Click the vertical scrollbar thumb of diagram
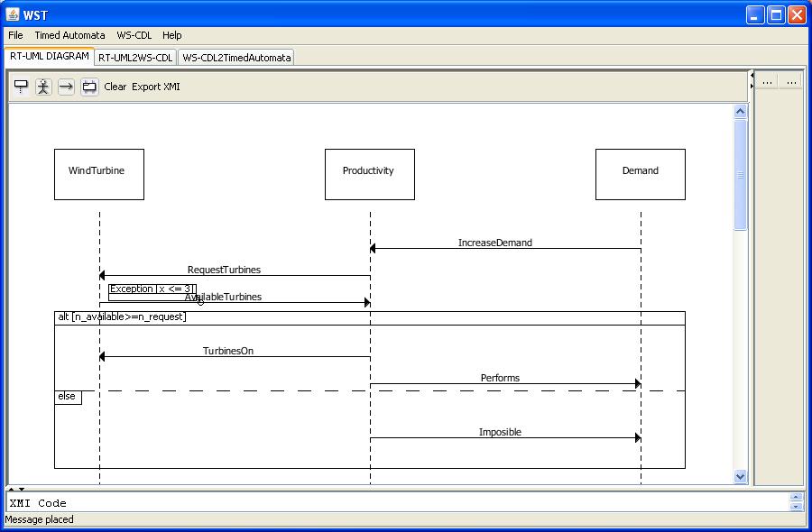The image size is (812, 532). 741,175
